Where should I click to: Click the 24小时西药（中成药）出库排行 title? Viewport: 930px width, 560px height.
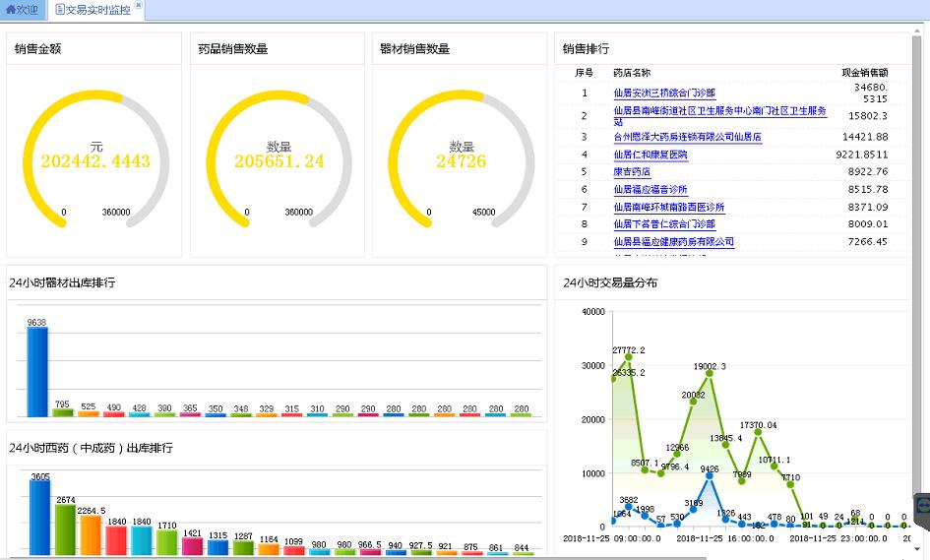pos(91,448)
